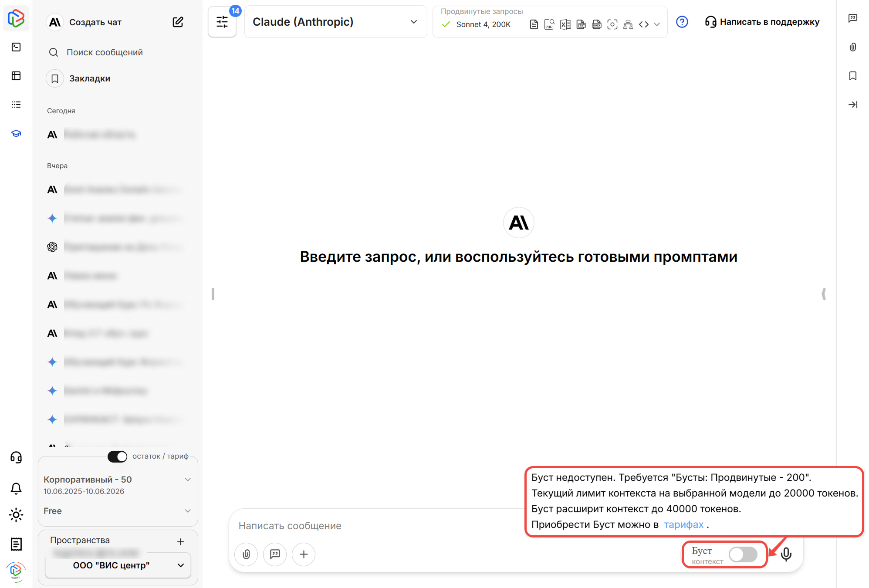This screenshot has height=588, width=869.
Task: Open the list view icon in left rail
Action: (16, 105)
